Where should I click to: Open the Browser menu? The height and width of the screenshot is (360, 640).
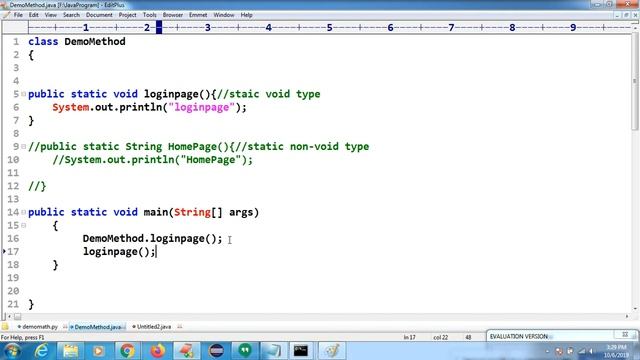tap(173, 15)
